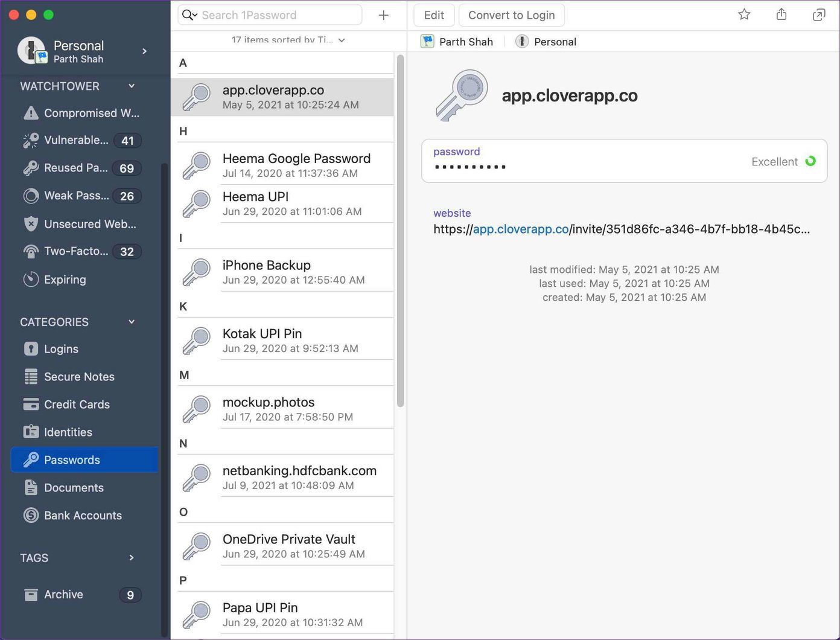Open the app.cloverapp.co website link

tap(521, 229)
